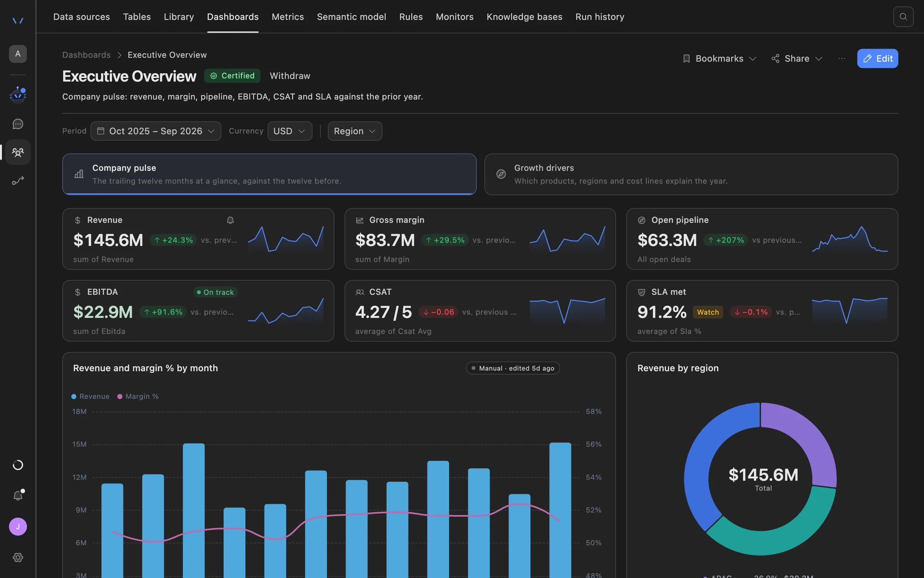
Task: Open the user 'J' profile avatar
Action: 18,527
